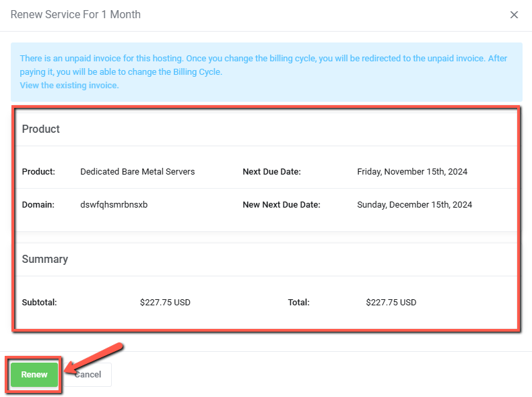Click the blue unpaid invoice notice text
This screenshot has width=532, height=397.
263,65
